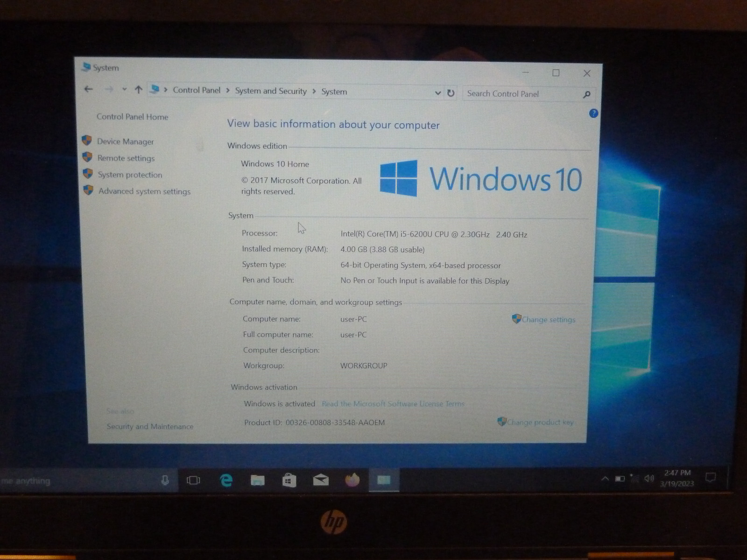Click shield icon beside Remote settings

[x=87, y=157]
